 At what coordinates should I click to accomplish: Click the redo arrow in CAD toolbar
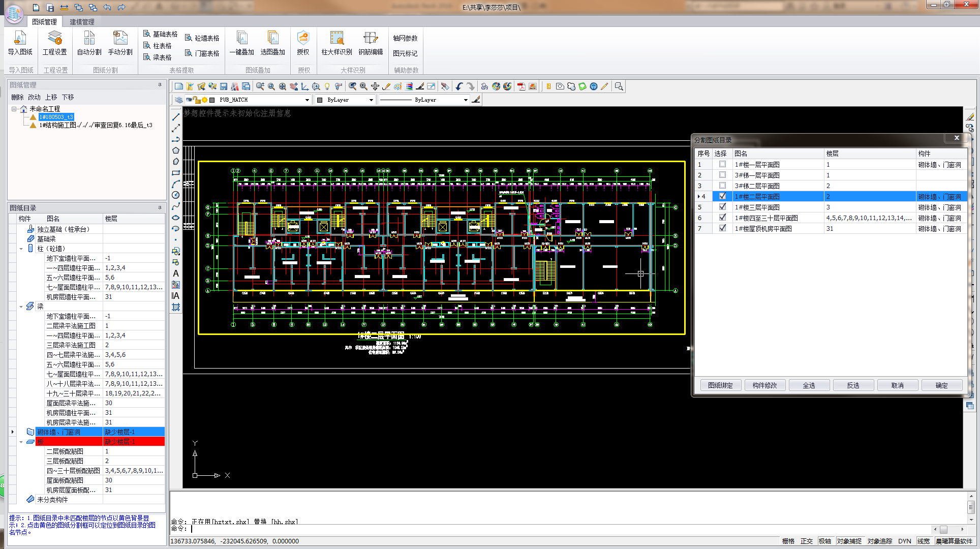pyautogui.click(x=471, y=86)
